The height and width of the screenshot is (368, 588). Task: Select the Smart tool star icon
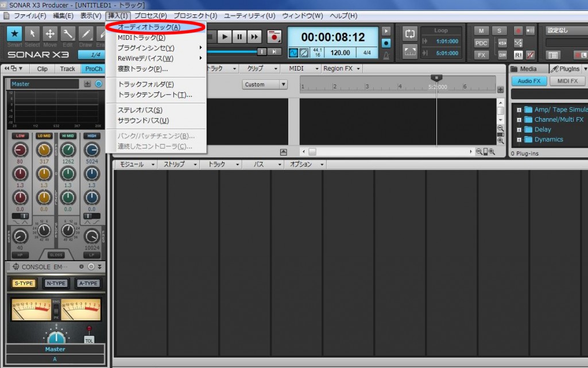click(14, 34)
